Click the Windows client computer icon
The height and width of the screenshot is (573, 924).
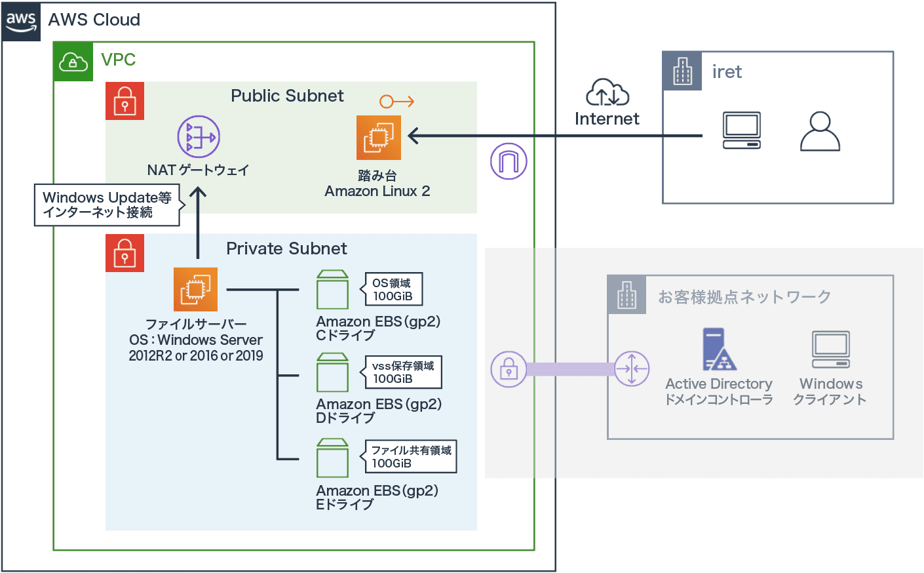click(831, 349)
